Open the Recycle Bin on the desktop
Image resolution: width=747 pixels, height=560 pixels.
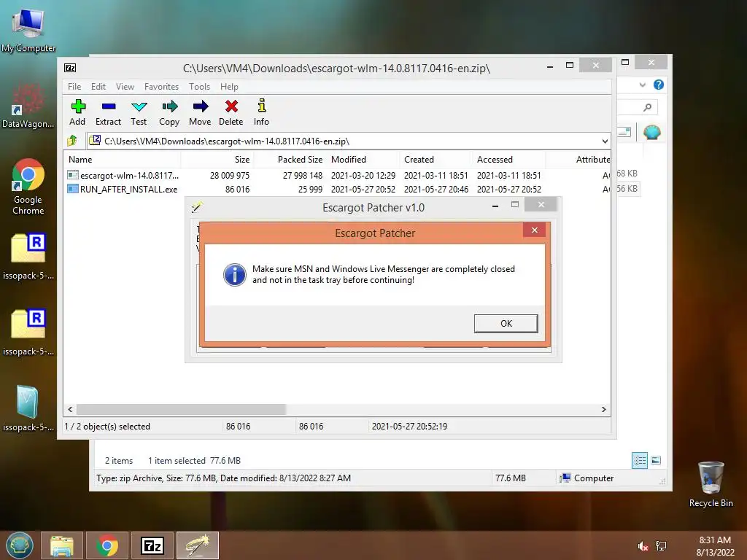click(x=711, y=484)
